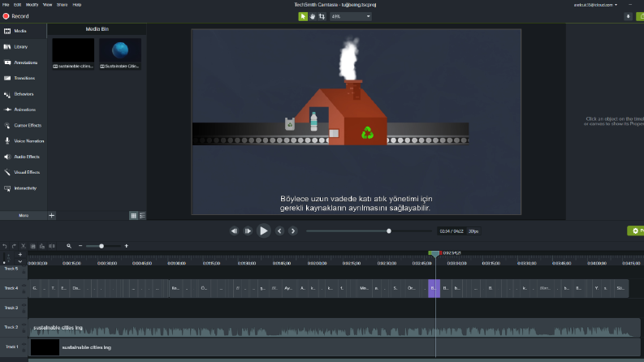Click the Redo icon in timeline toolbar
The width and height of the screenshot is (644, 362).
click(14, 246)
